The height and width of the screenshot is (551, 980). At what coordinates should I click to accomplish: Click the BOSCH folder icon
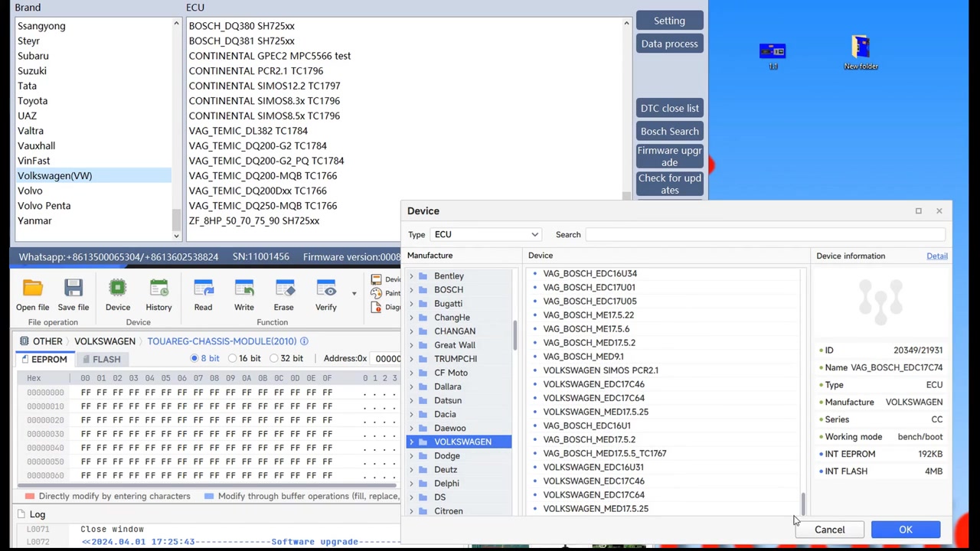[423, 290]
